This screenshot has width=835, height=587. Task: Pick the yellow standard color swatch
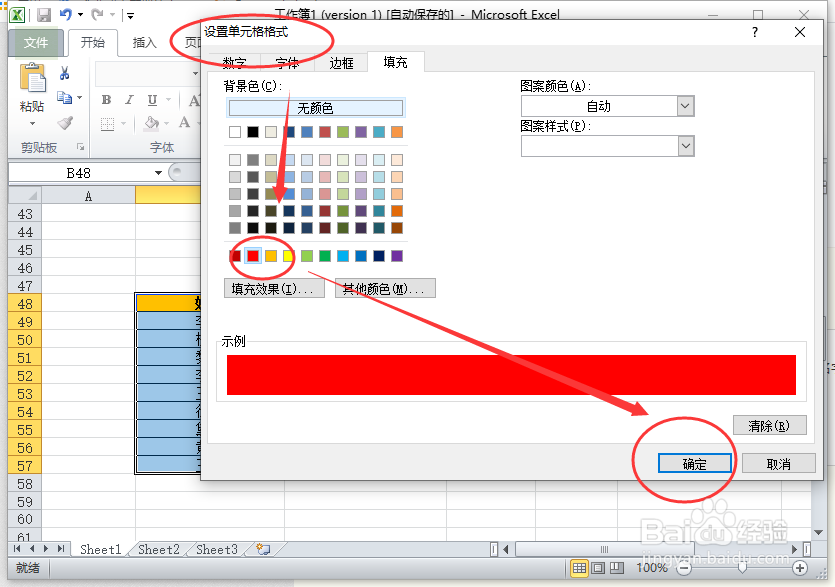288,256
